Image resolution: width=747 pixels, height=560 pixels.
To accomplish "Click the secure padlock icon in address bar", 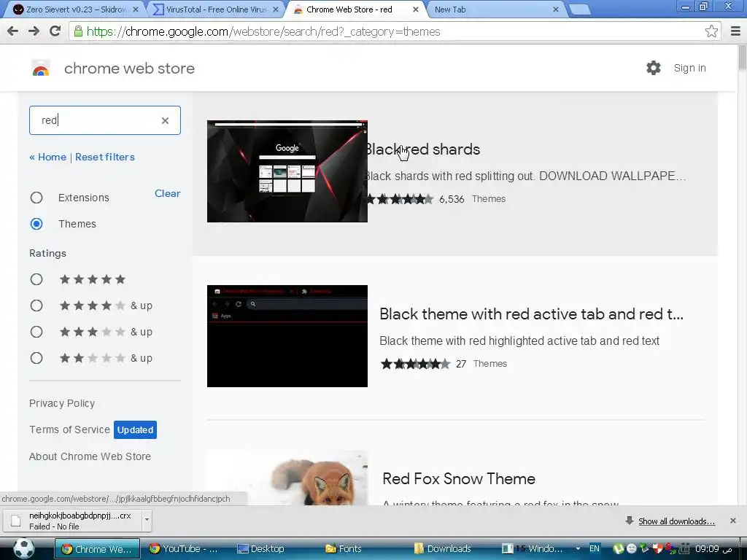I will click(78, 31).
